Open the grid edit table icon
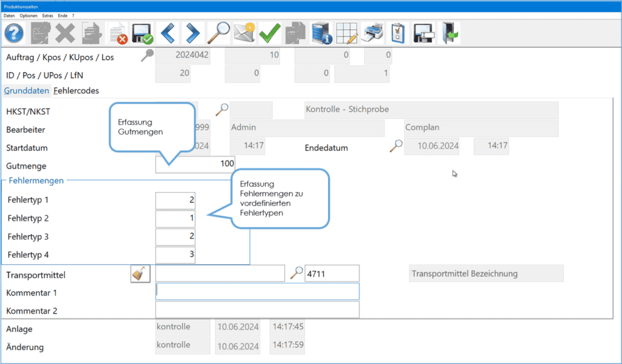 point(347,33)
